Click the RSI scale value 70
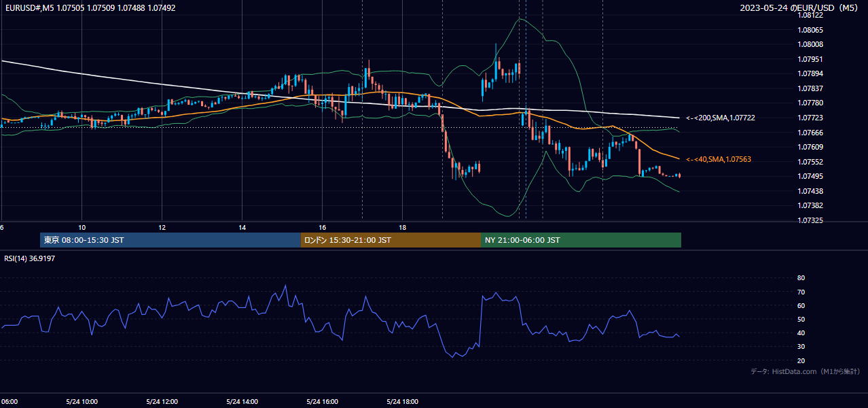The width and height of the screenshot is (868, 408). point(801,292)
